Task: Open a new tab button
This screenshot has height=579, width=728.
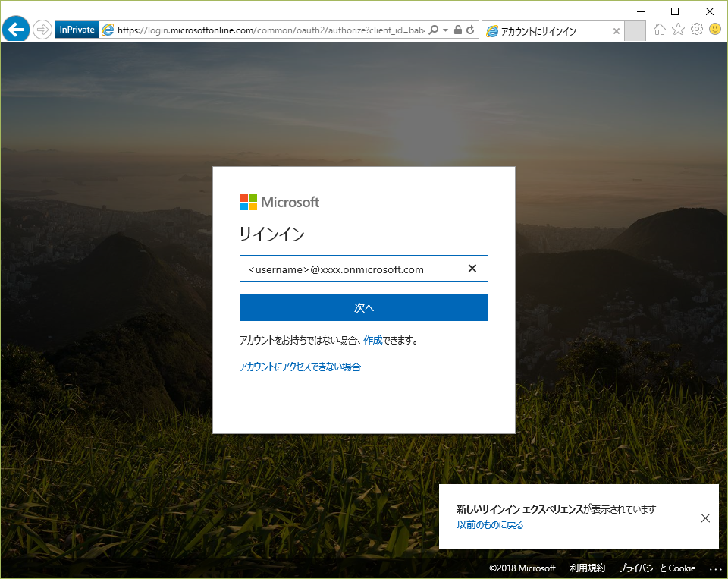Action: tap(635, 31)
